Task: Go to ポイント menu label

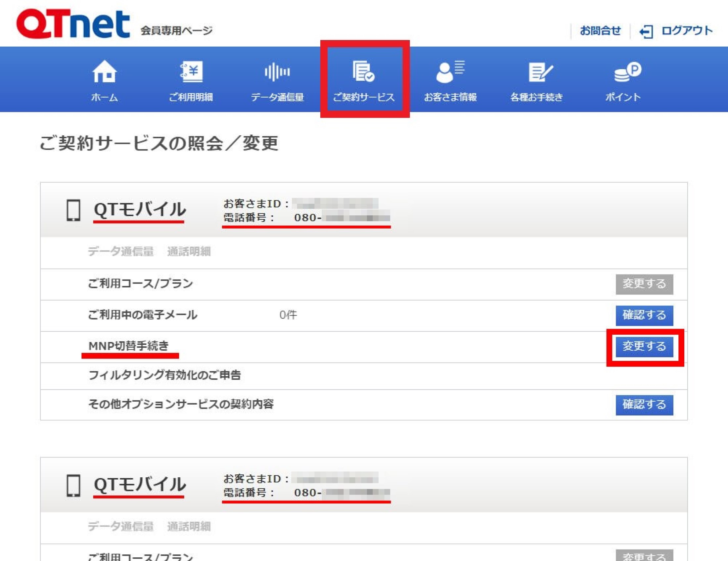Action: point(623,97)
